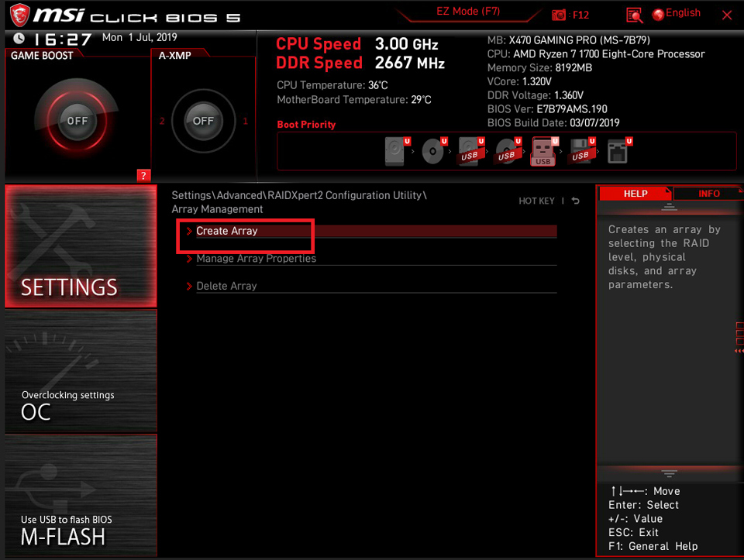Click the F1: General Help hint
The image size is (744, 560).
(653, 546)
